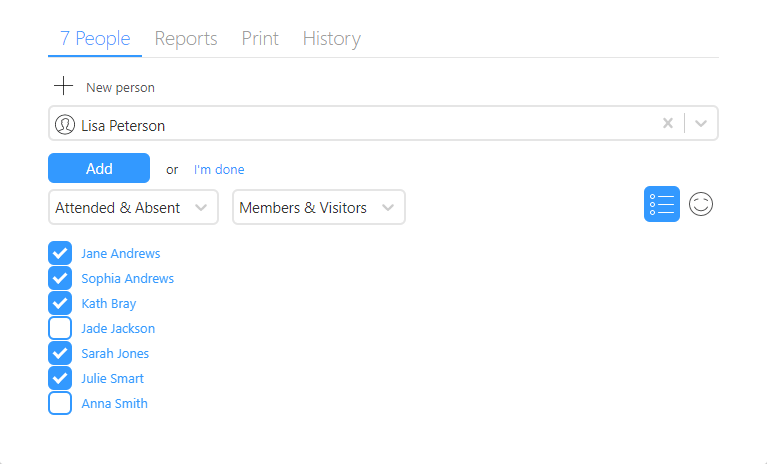Click the I'm done link
767x464 pixels.
click(x=219, y=170)
